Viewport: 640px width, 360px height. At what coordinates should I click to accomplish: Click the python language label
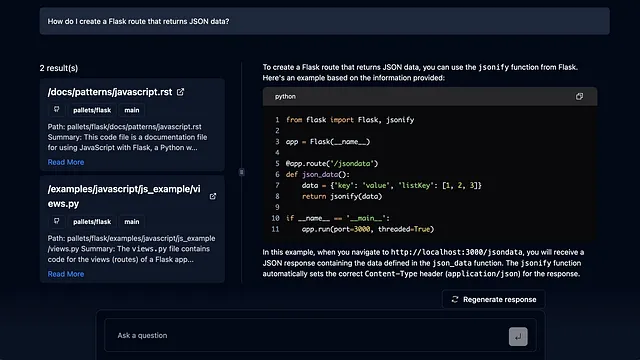(285, 96)
